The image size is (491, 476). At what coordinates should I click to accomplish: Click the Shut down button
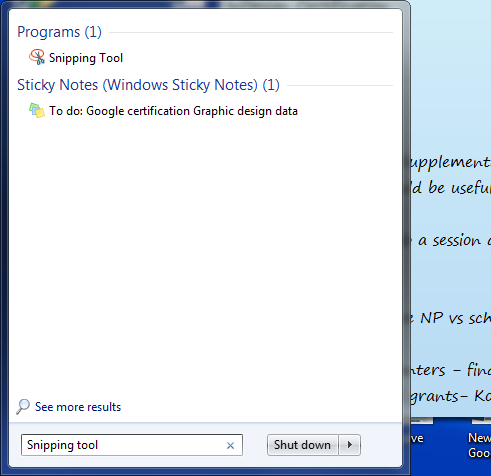[302, 445]
